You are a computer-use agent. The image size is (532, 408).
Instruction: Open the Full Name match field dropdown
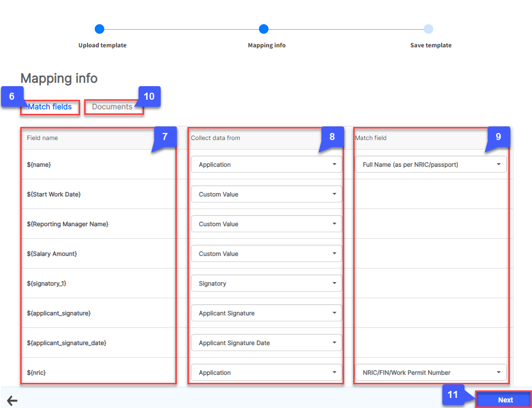click(x=430, y=165)
